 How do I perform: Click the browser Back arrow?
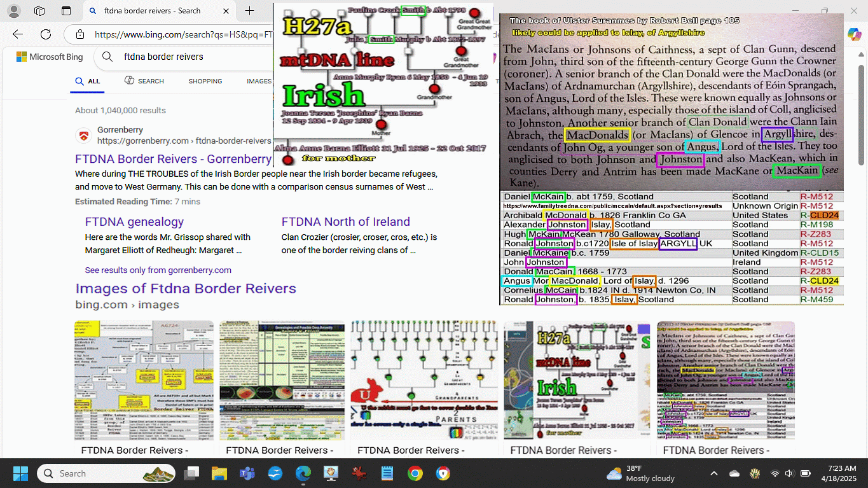pyautogui.click(x=18, y=34)
